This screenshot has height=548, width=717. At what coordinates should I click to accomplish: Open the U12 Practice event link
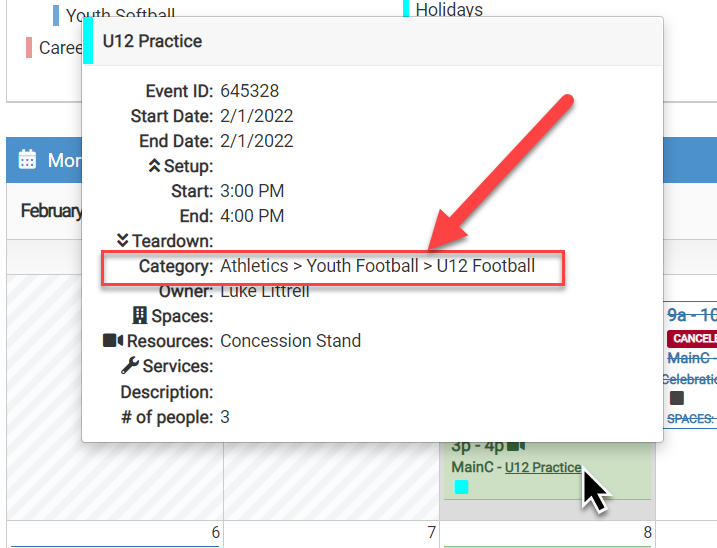pyautogui.click(x=542, y=467)
